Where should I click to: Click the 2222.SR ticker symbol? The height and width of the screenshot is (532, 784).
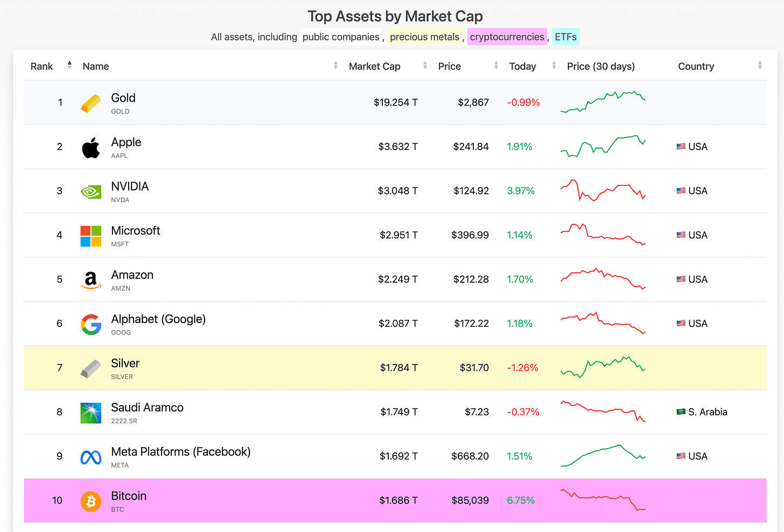[124, 421]
